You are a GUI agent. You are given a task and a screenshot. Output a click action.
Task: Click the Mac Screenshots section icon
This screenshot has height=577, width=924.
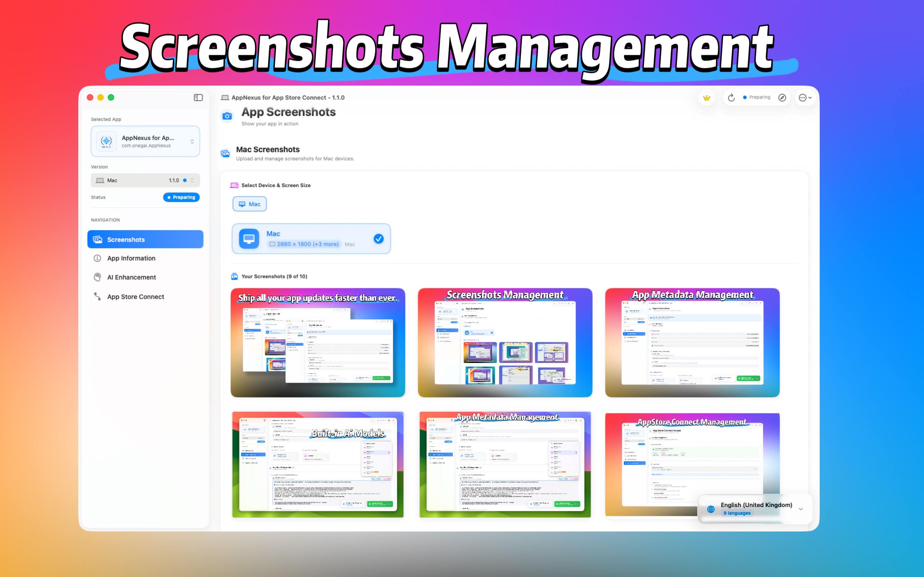pyautogui.click(x=225, y=153)
